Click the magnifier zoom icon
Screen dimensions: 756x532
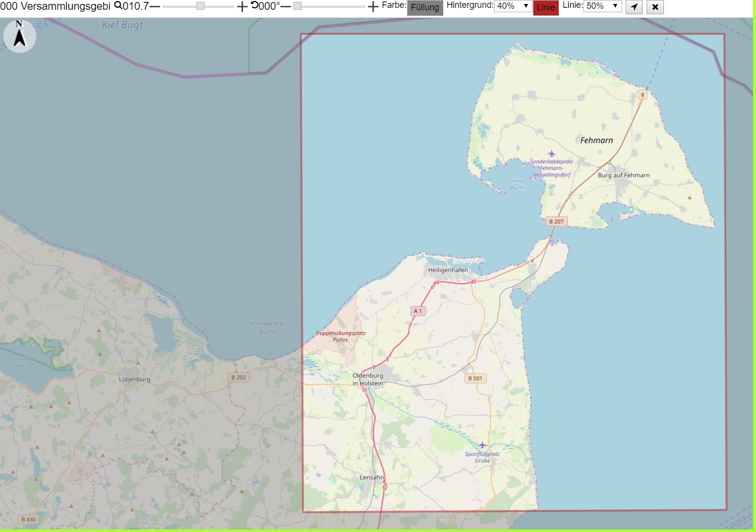[118, 5]
